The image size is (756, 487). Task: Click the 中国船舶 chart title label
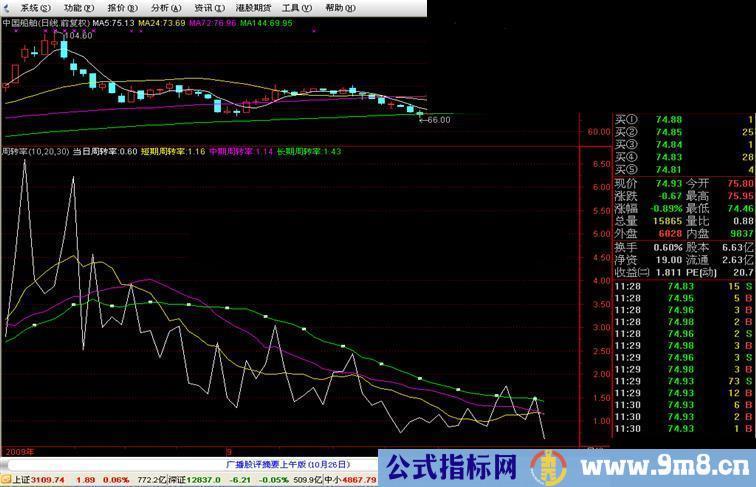coord(46,22)
